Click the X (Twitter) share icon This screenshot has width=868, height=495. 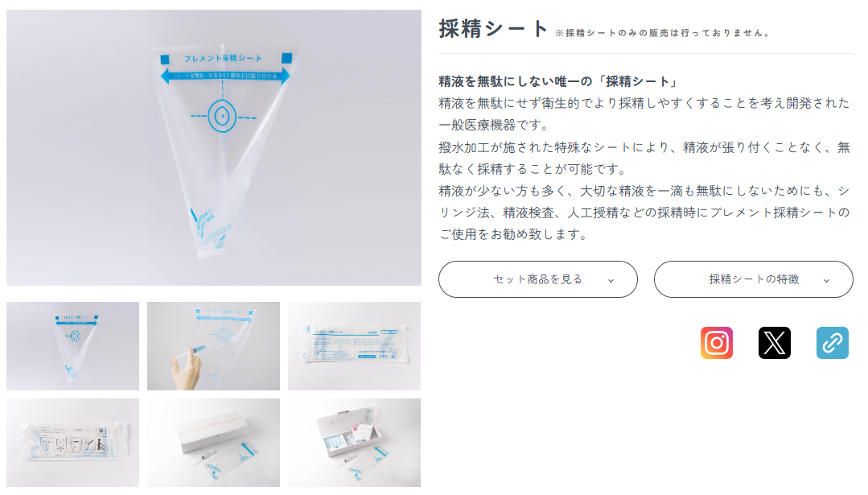coord(775,343)
